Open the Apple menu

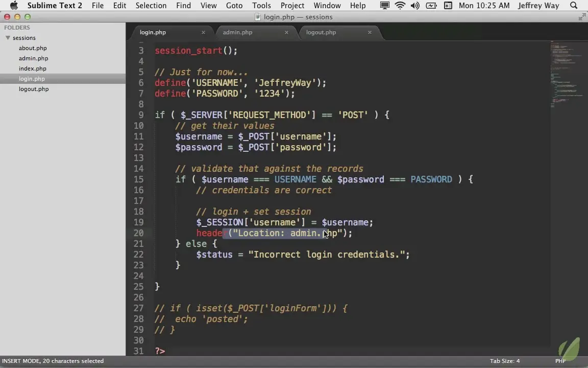tap(14, 6)
